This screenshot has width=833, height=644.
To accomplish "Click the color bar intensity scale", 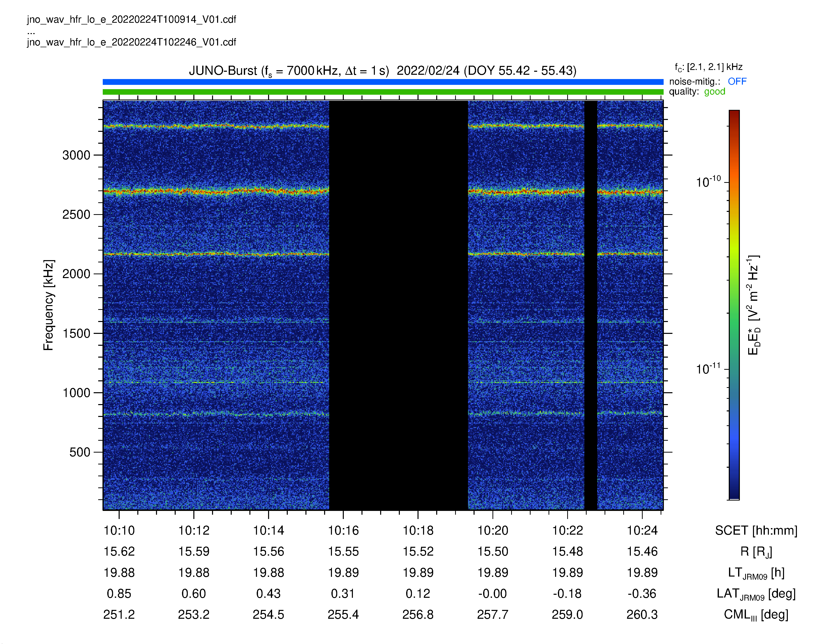I will [x=734, y=305].
